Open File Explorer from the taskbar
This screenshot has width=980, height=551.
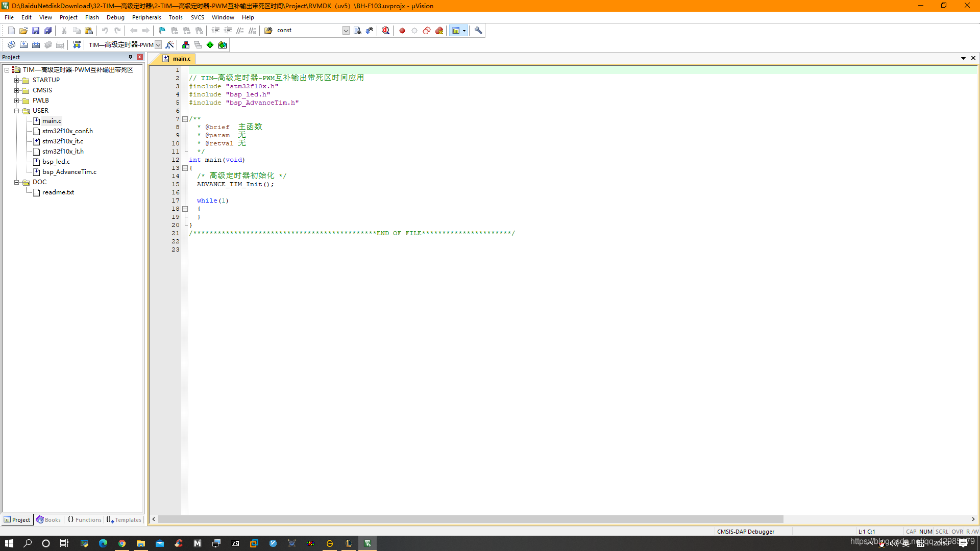tap(141, 543)
